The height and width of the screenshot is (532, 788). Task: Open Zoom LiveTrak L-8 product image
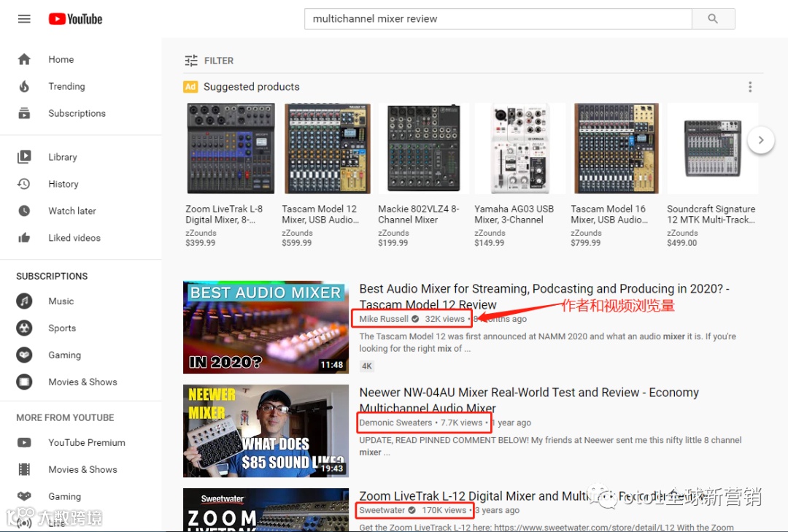tap(231, 148)
